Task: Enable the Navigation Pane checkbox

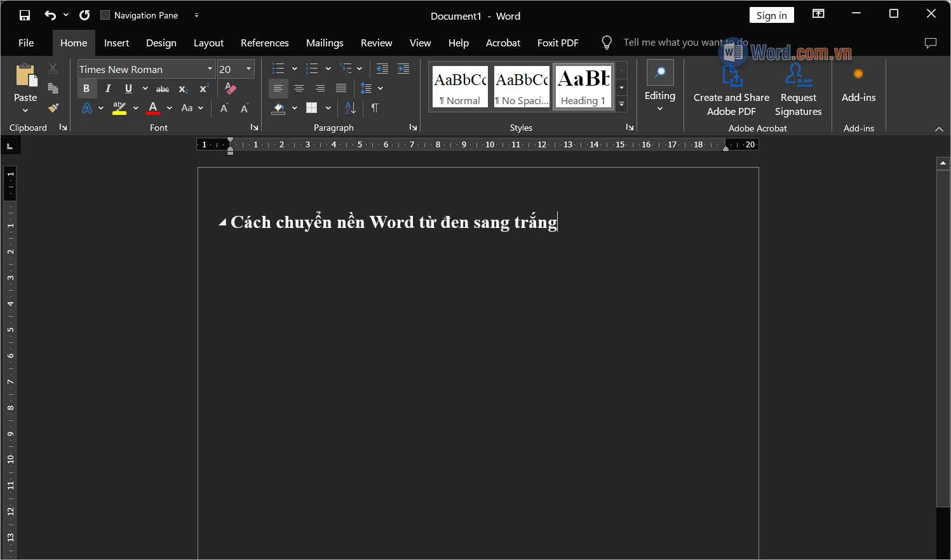Action: 105,15
